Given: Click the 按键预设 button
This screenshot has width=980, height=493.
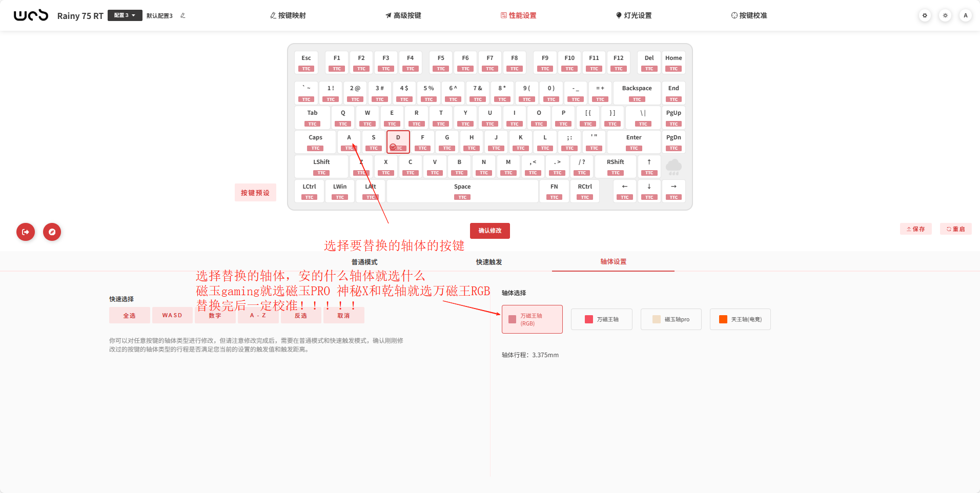Looking at the screenshot, I should (255, 193).
